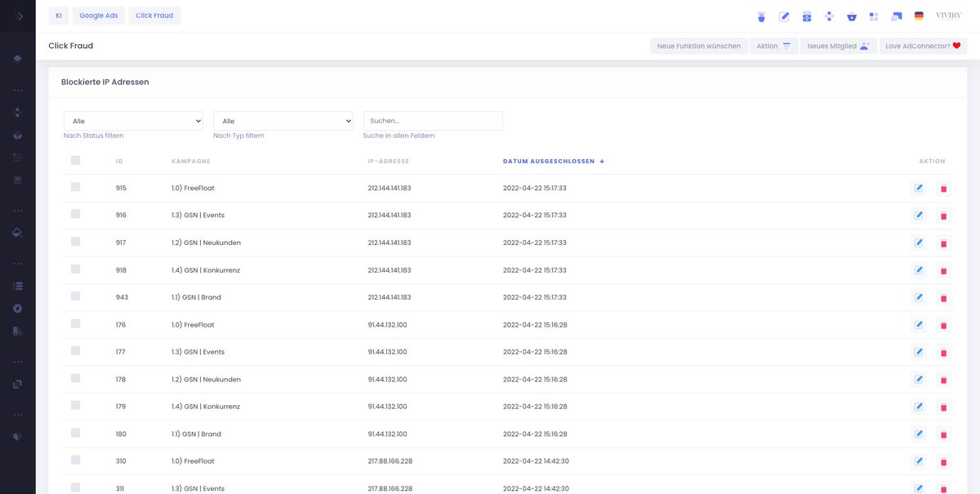Screen dimensions: 980x494
Task: Open the Nach Status filtern dropdown
Action: pyautogui.click(x=133, y=121)
